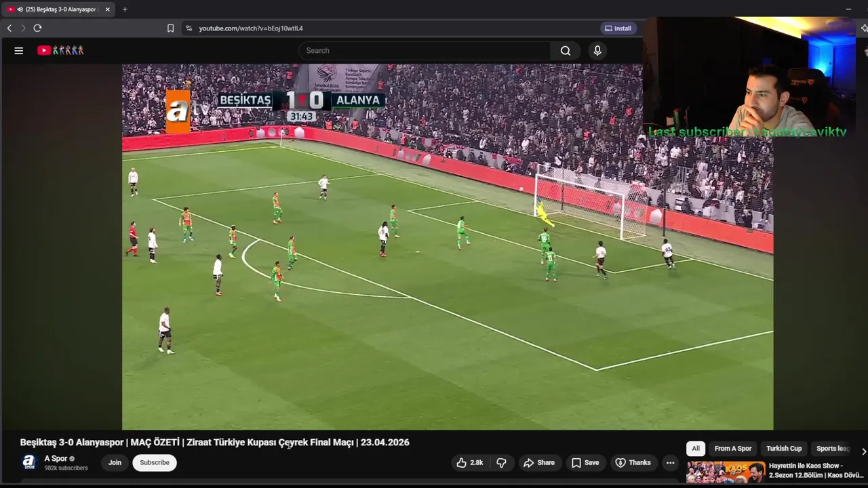Like the video with 2.8k likes
The height and width of the screenshot is (488, 868).
[x=470, y=463]
